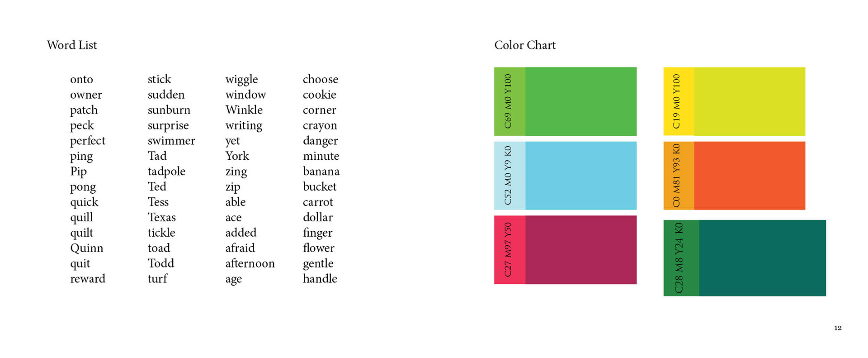Select the word 'Quinn'

point(87,248)
